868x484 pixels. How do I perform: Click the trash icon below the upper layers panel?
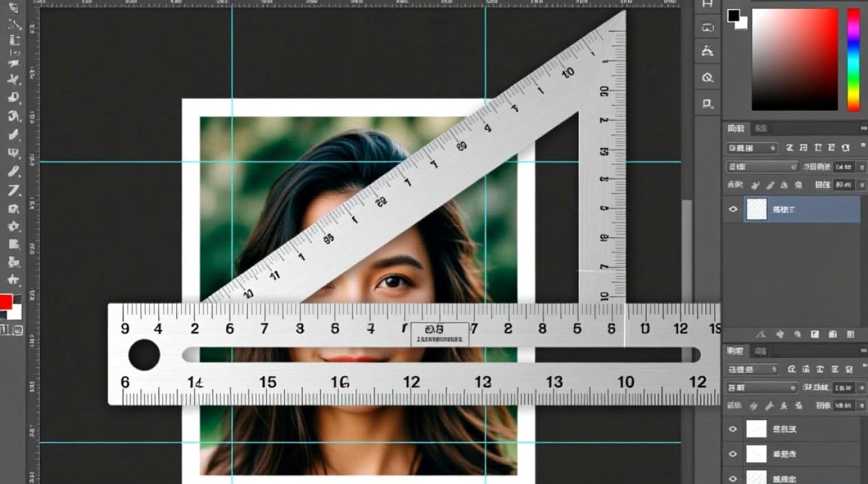pos(850,334)
